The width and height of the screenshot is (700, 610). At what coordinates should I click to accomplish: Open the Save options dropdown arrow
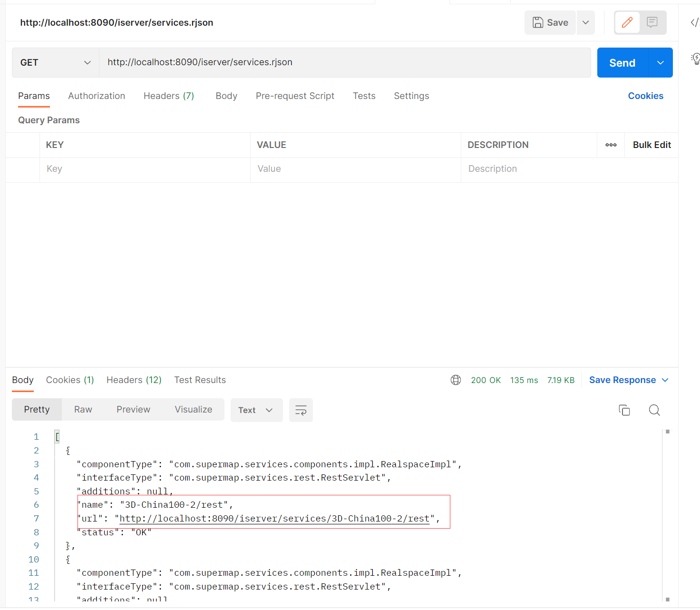pyautogui.click(x=586, y=22)
